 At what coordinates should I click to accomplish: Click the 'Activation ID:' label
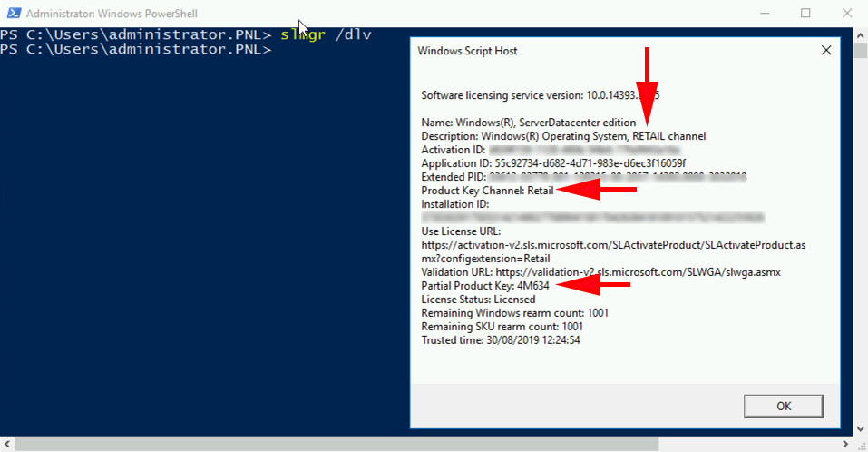pyautogui.click(x=454, y=150)
